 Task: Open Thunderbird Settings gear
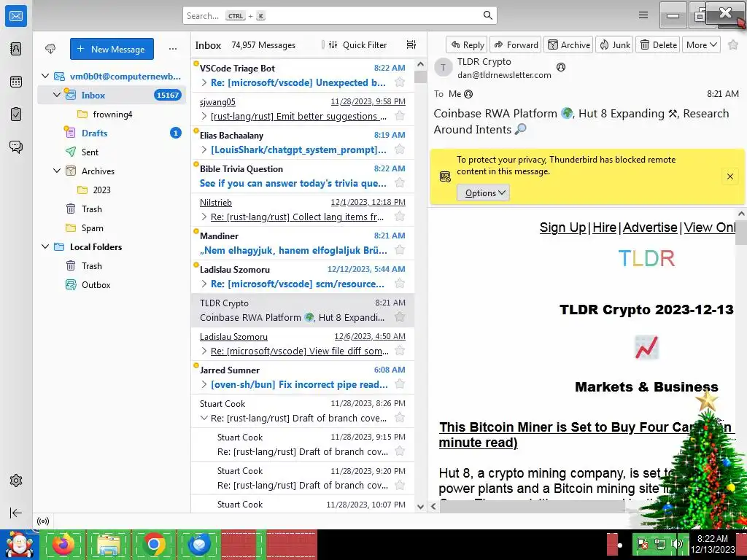[x=16, y=481]
